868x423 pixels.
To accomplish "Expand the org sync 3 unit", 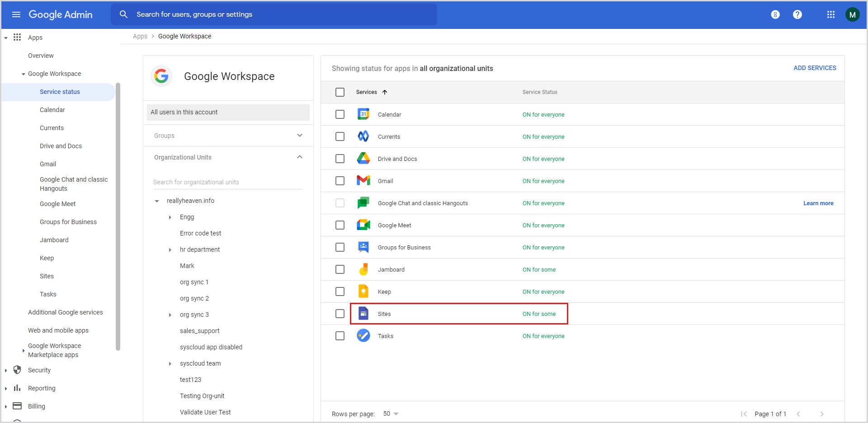I will (x=170, y=315).
